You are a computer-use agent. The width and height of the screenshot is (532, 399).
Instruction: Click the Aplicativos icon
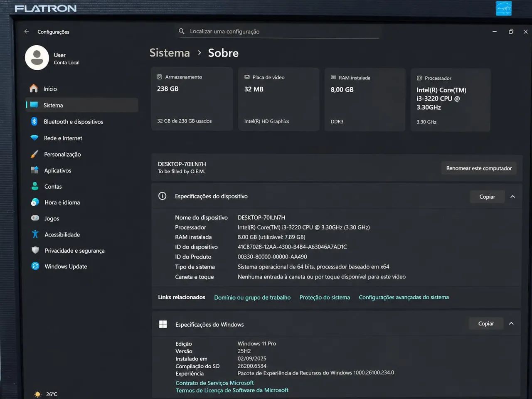coord(34,170)
